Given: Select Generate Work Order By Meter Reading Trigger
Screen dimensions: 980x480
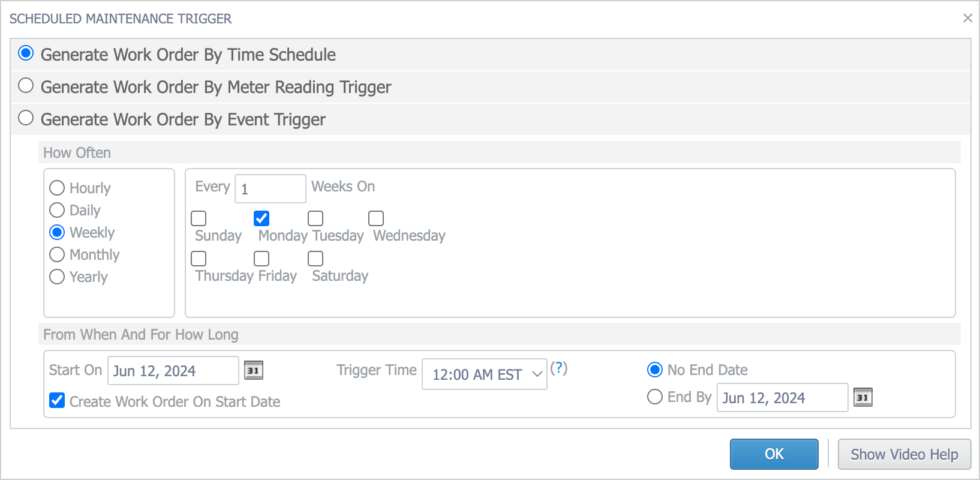Looking at the screenshot, I should click(x=26, y=86).
